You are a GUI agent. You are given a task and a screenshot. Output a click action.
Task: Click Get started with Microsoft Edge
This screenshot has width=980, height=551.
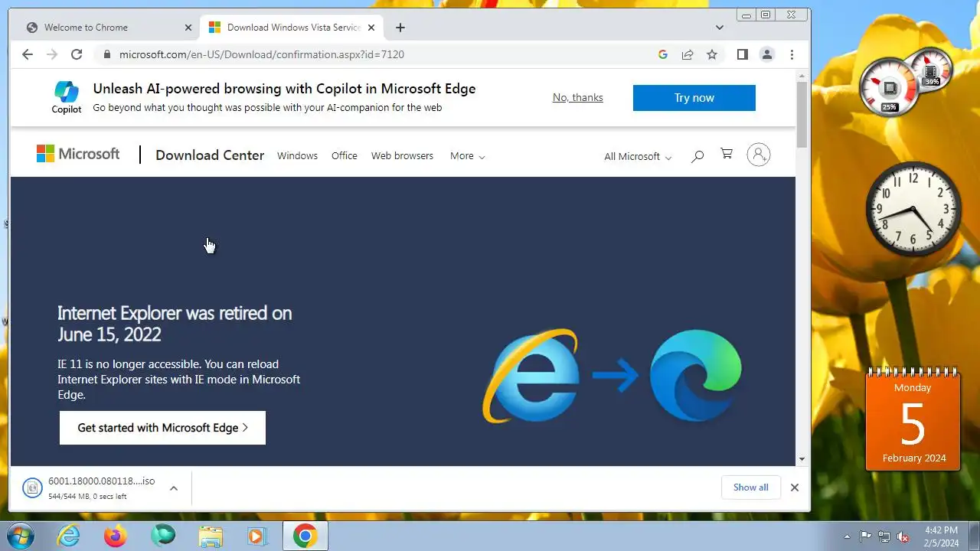[162, 428]
